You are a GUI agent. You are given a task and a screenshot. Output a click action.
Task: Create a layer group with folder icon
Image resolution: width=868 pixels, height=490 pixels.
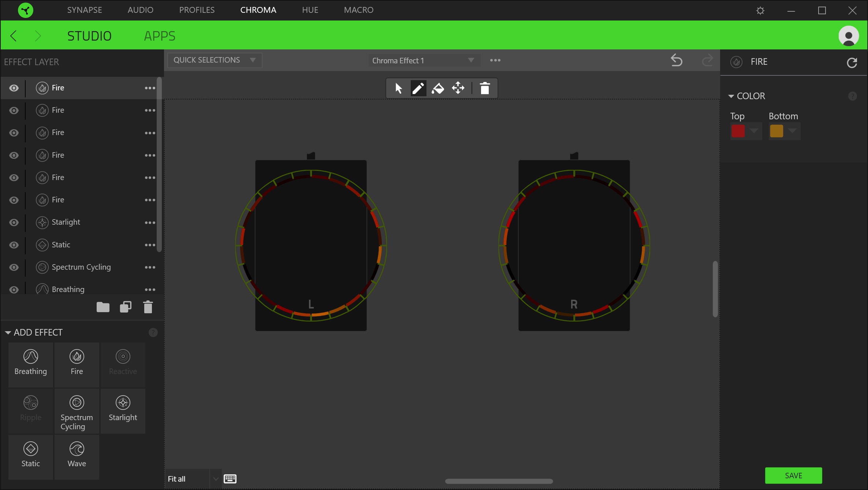click(x=103, y=307)
